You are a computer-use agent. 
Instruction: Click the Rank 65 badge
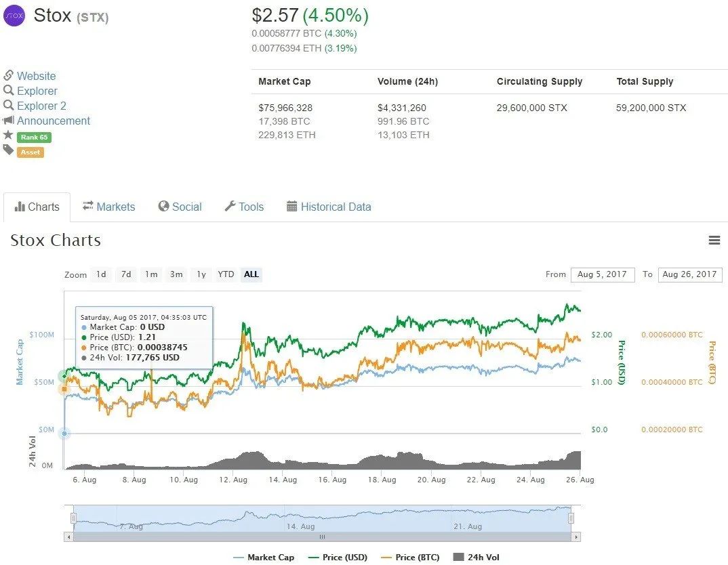pyautogui.click(x=34, y=138)
